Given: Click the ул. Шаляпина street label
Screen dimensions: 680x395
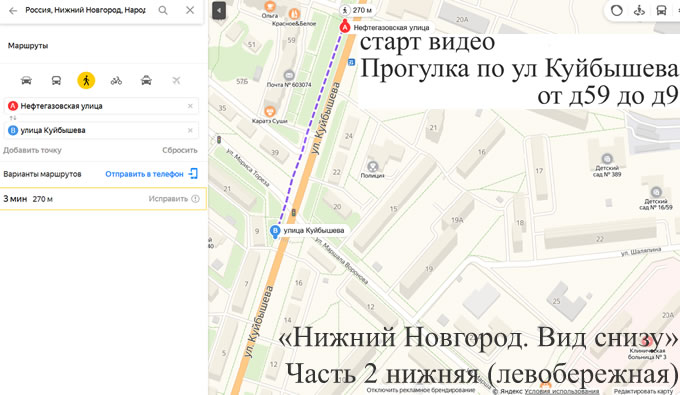Looking at the screenshot, I should (641, 251).
